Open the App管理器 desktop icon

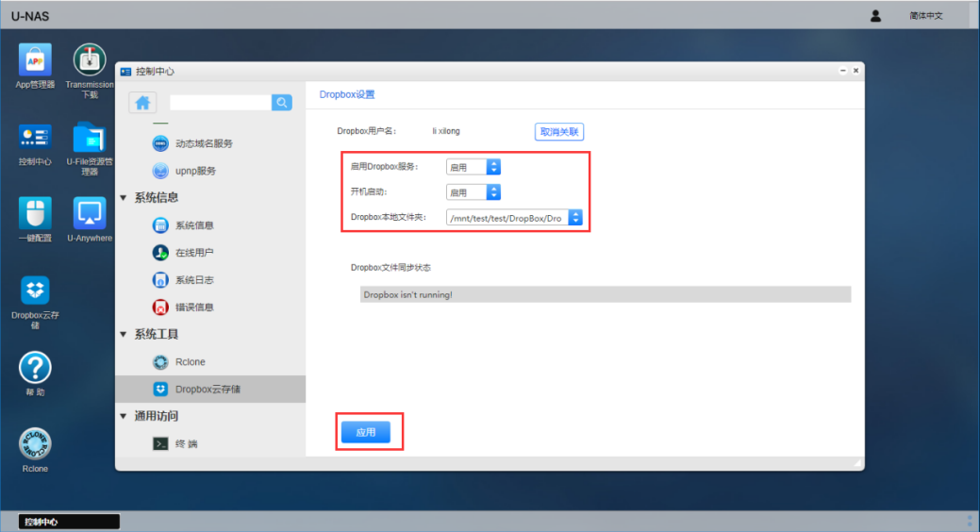pyautogui.click(x=35, y=60)
